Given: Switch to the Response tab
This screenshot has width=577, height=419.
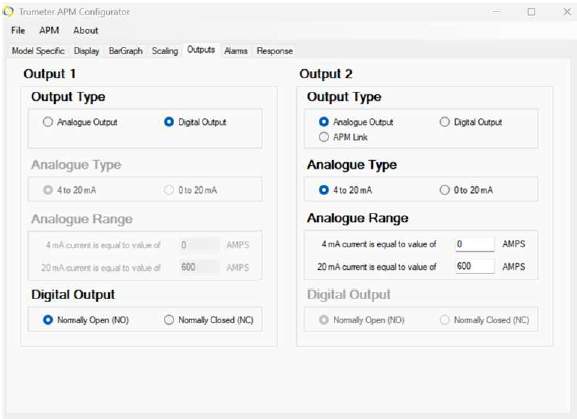Looking at the screenshot, I should (x=275, y=51).
